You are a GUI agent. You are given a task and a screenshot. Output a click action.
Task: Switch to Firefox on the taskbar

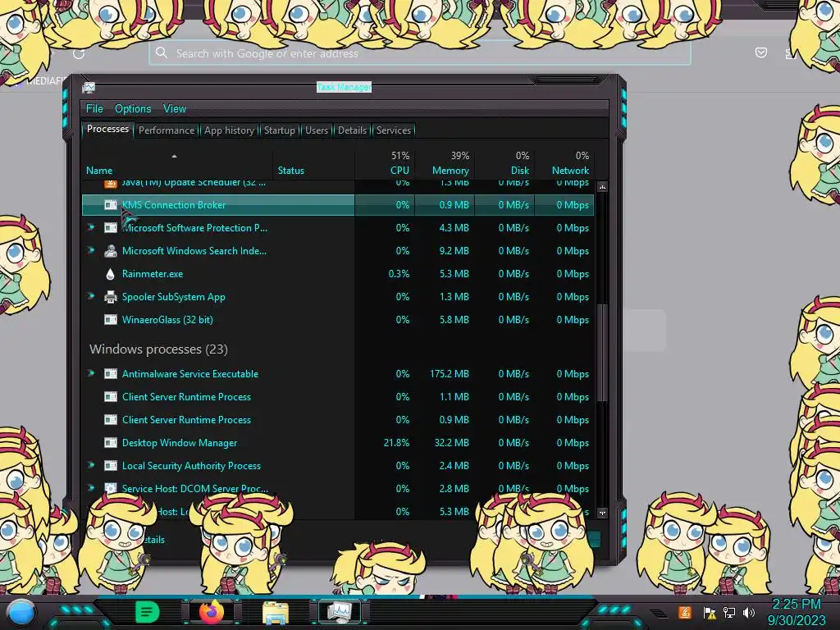[212, 612]
